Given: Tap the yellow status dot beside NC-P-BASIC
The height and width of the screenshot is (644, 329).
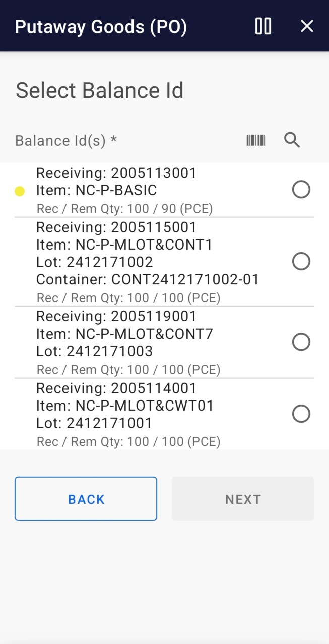Looking at the screenshot, I should tap(20, 191).
